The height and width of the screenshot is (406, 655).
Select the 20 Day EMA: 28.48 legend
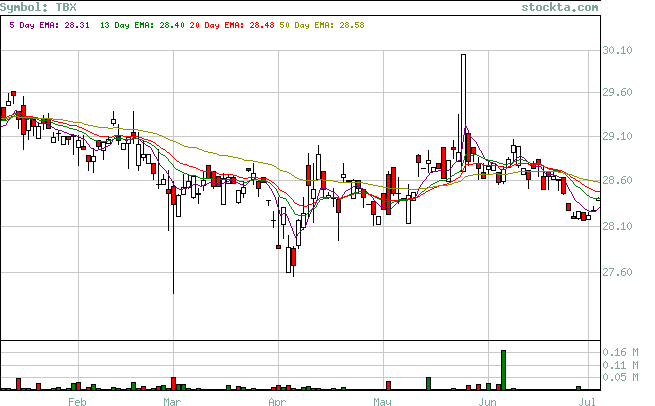[x=232, y=25]
